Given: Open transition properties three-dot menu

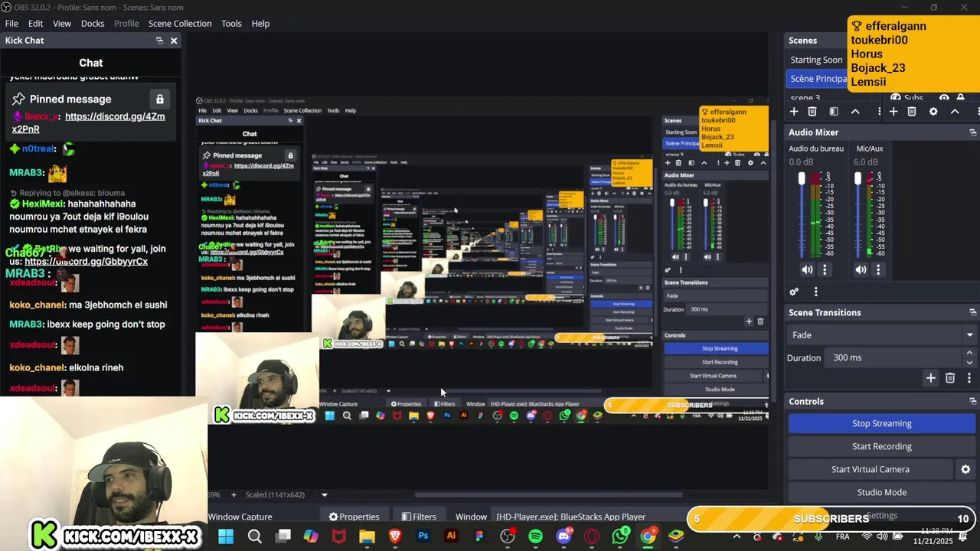Looking at the screenshot, I should (x=969, y=377).
